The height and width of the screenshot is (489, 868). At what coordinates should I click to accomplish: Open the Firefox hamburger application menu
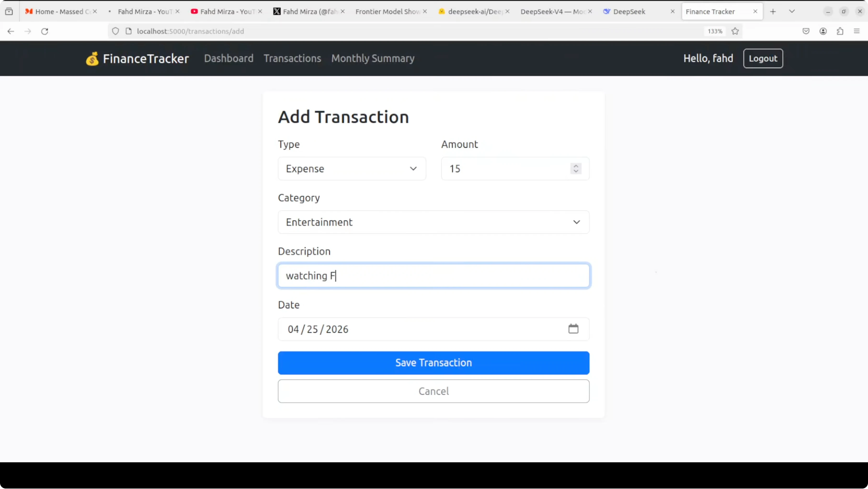coord(857,31)
